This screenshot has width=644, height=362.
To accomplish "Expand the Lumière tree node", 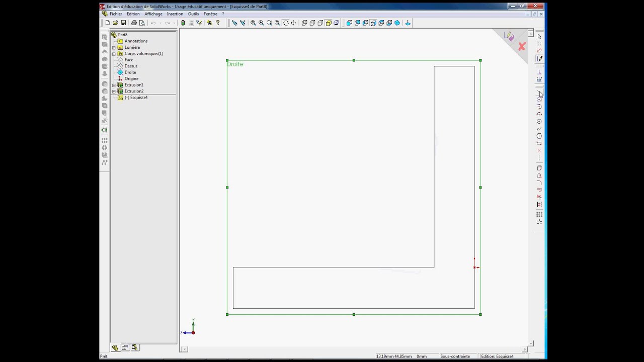I will coord(114,47).
